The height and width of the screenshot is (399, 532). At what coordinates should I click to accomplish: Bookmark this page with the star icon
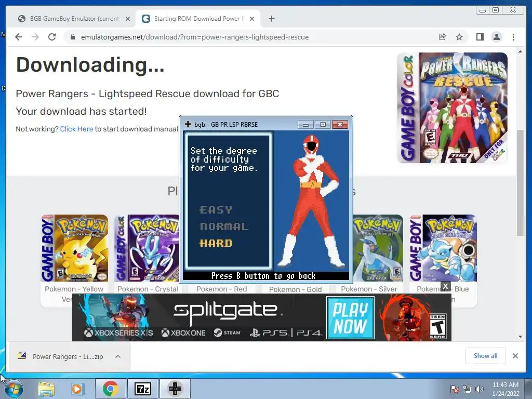459,37
